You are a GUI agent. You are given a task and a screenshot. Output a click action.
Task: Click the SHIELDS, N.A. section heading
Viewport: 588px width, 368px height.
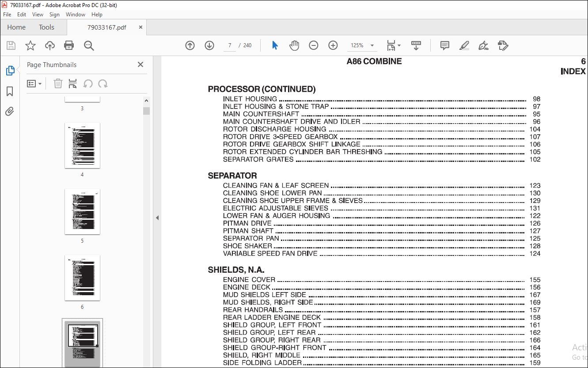[x=236, y=270]
